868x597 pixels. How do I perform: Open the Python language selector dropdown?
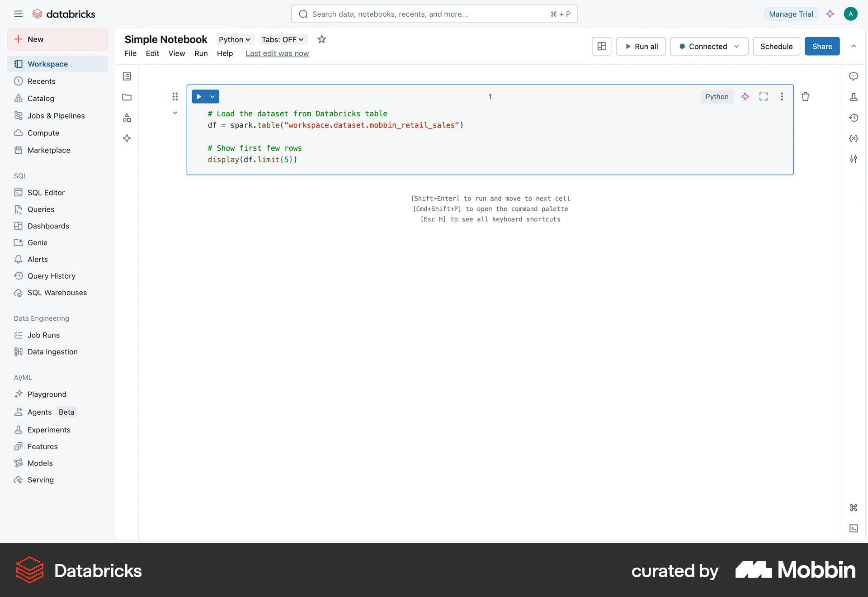234,39
